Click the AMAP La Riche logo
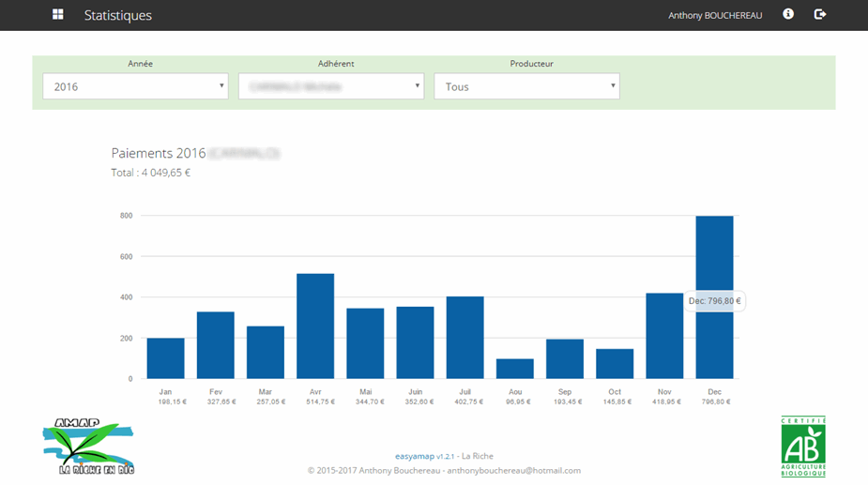The image size is (868, 485). coord(88,447)
